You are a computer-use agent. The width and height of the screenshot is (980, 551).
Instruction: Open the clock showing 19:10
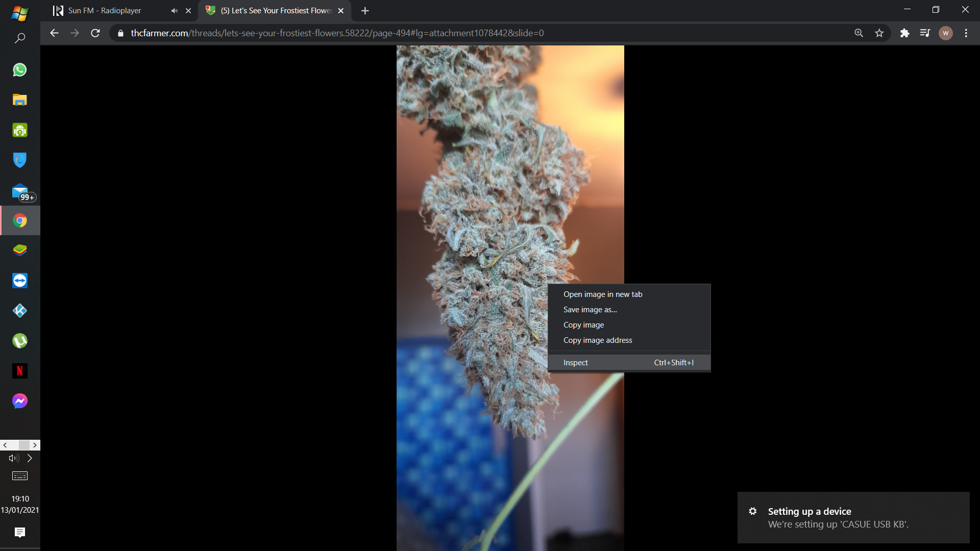(20, 504)
